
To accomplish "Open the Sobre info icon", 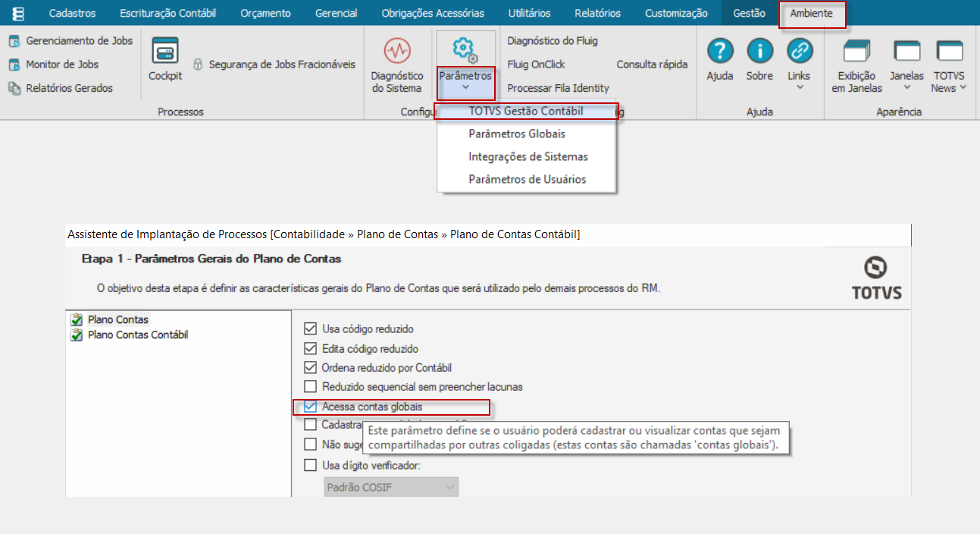I will [759, 51].
